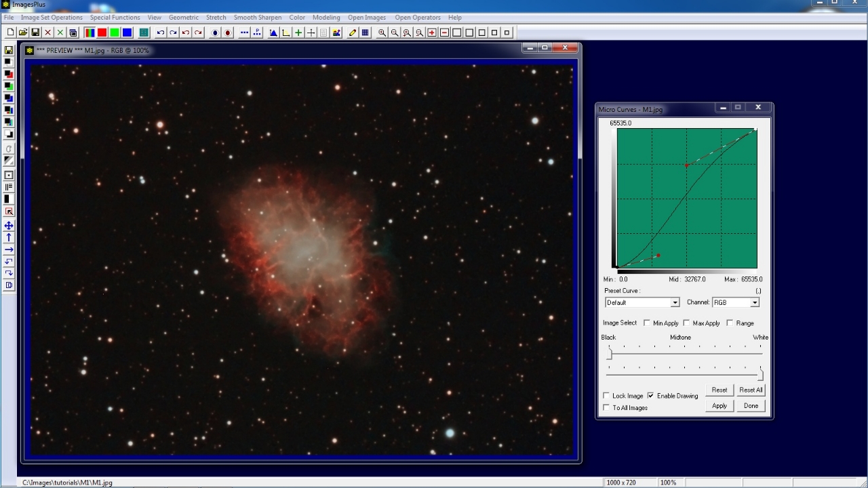Click the Done button
Viewport: 868px width, 488px height.
click(x=751, y=406)
